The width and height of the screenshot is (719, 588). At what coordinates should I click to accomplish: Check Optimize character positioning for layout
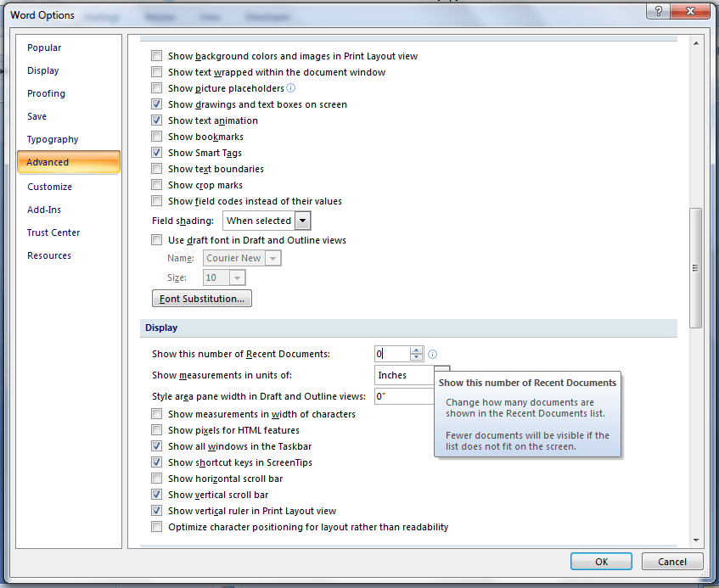click(157, 527)
